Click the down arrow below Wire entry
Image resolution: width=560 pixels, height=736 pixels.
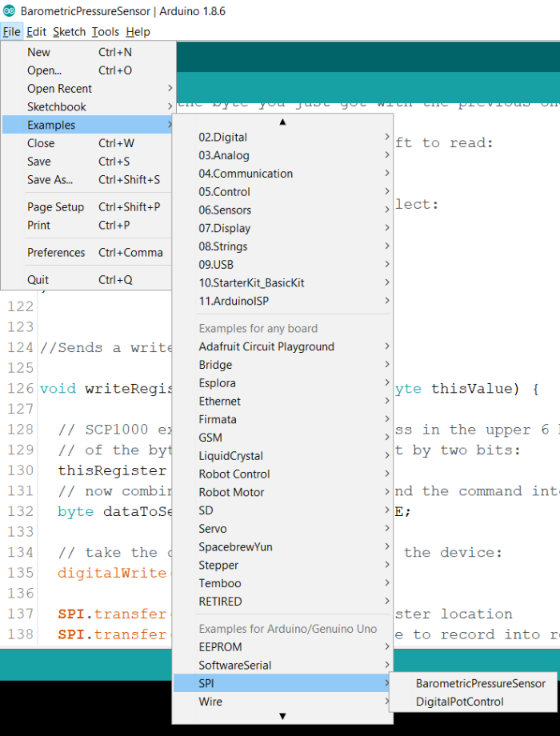282,717
